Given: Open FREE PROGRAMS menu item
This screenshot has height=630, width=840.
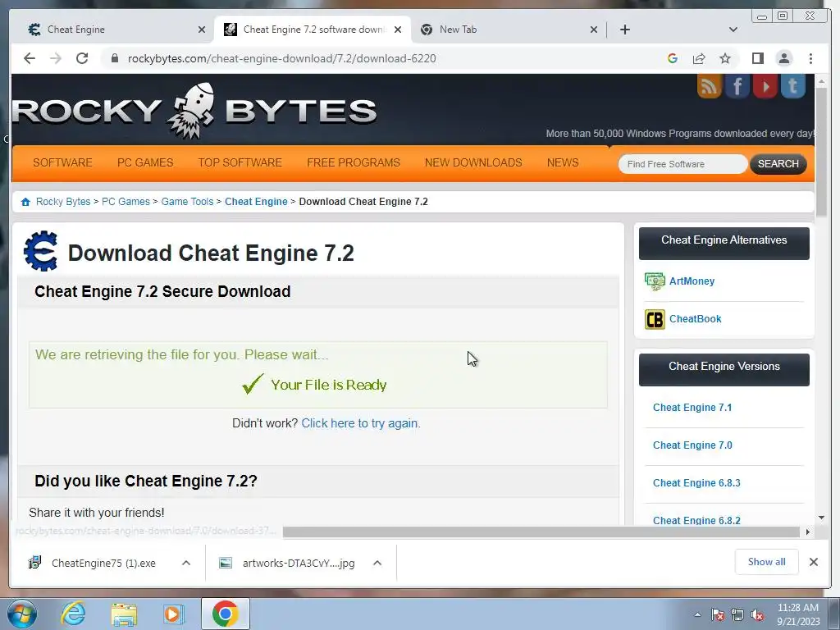Looking at the screenshot, I should pos(354,163).
